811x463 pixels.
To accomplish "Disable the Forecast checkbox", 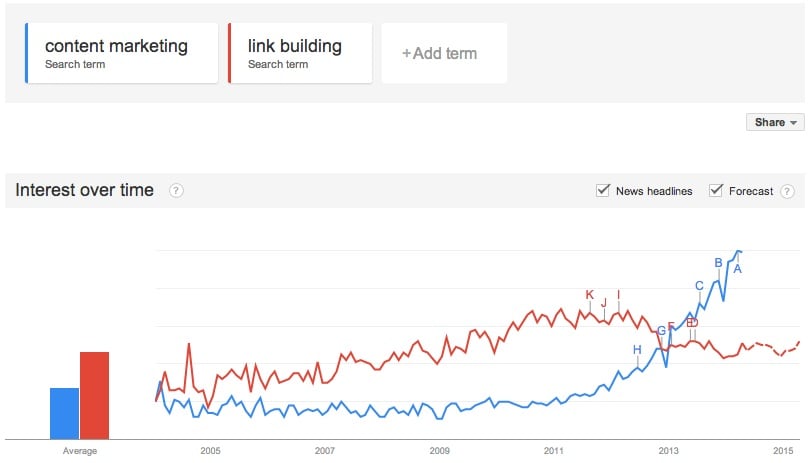I will click(x=716, y=191).
